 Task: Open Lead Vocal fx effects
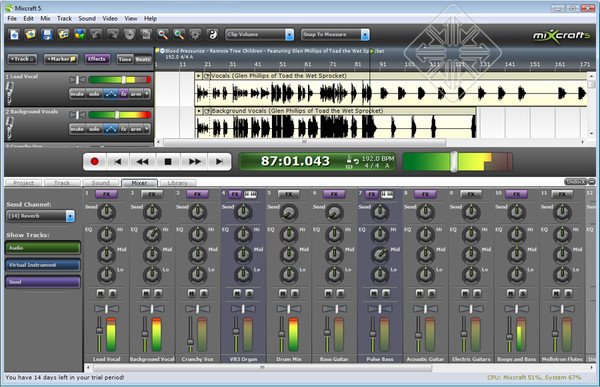pyautogui.click(x=123, y=94)
